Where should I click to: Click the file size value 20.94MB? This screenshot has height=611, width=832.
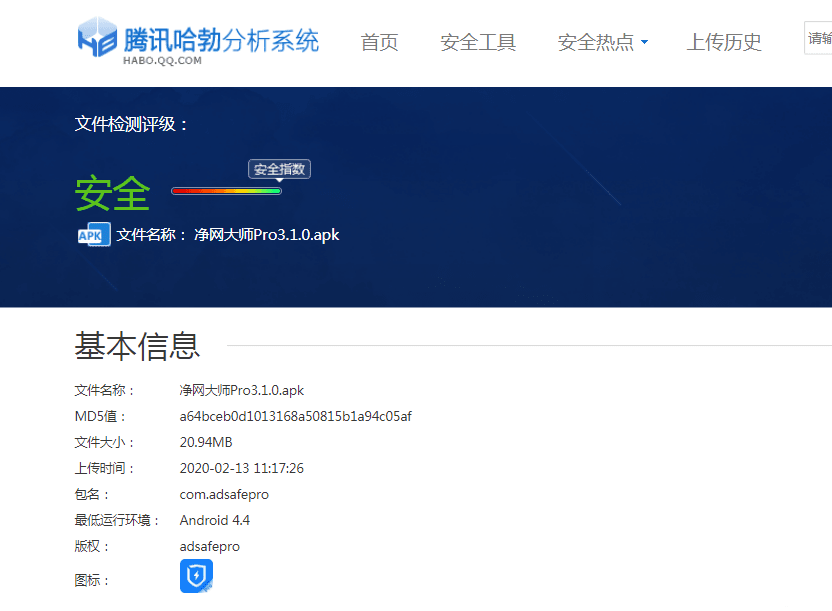tap(206, 442)
